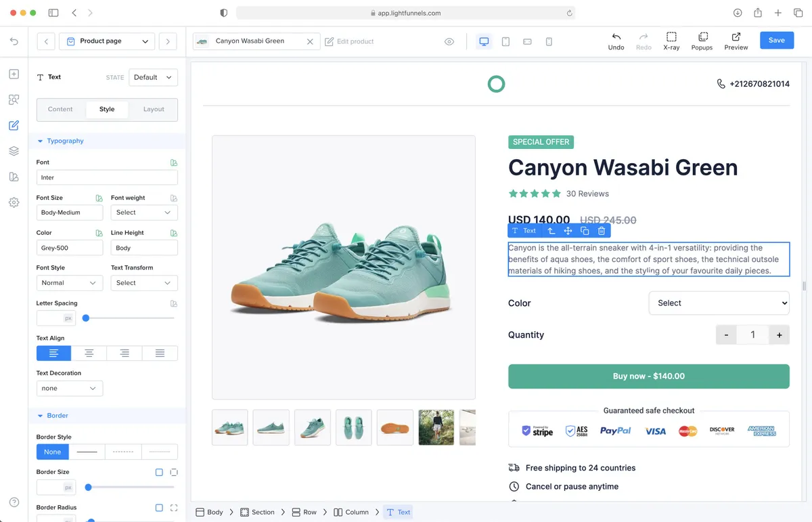Select the person hiking product thumbnail
The image size is (812, 522).
tap(436, 427)
